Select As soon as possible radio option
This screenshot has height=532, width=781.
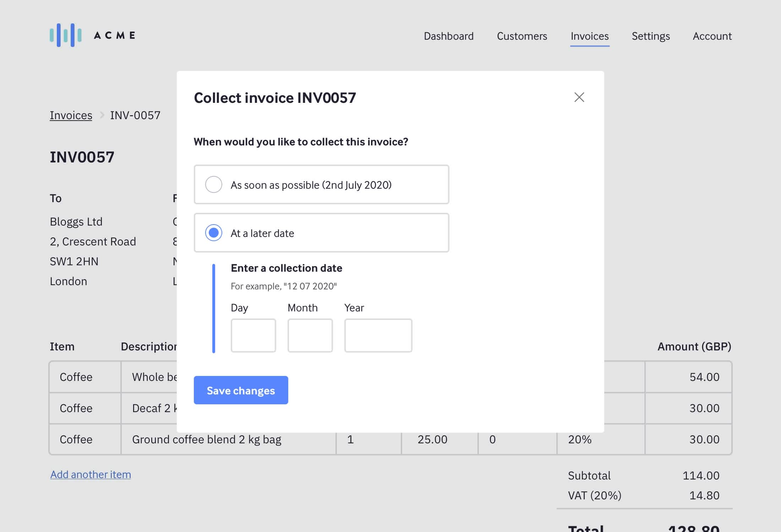click(x=214, y=184)
